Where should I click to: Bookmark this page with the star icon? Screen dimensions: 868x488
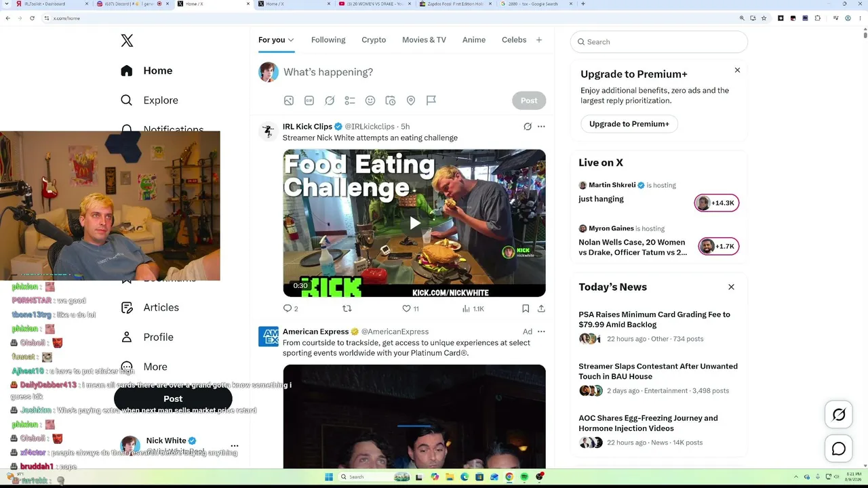[x=764, y=18]
